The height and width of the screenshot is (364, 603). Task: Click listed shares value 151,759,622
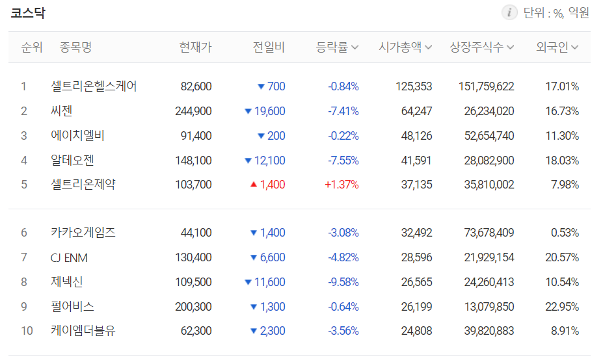(486, 86)
